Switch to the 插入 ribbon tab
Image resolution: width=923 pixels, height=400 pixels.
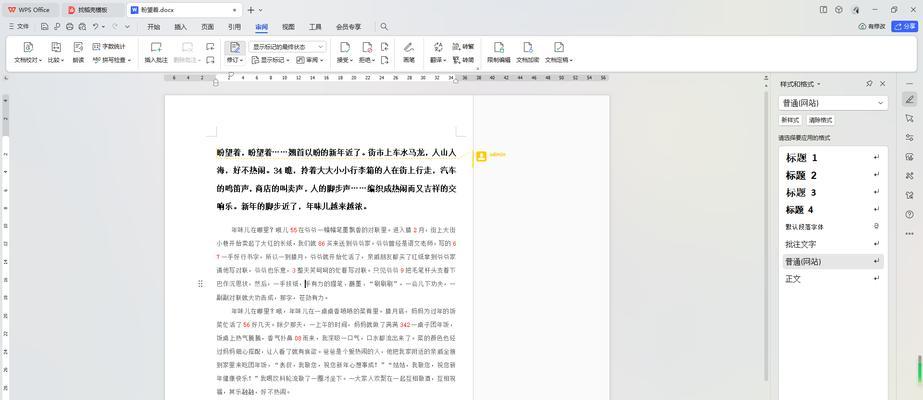point(181,26)
